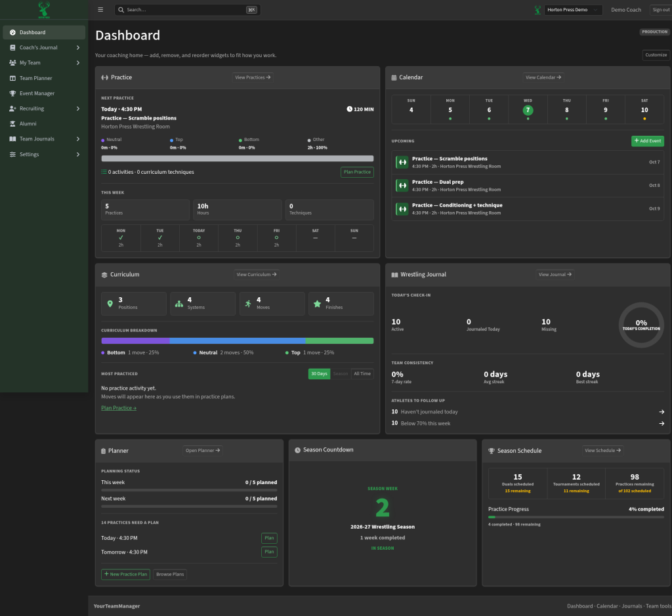Click Sign out

pyautogui.click(x=660, y=9)
